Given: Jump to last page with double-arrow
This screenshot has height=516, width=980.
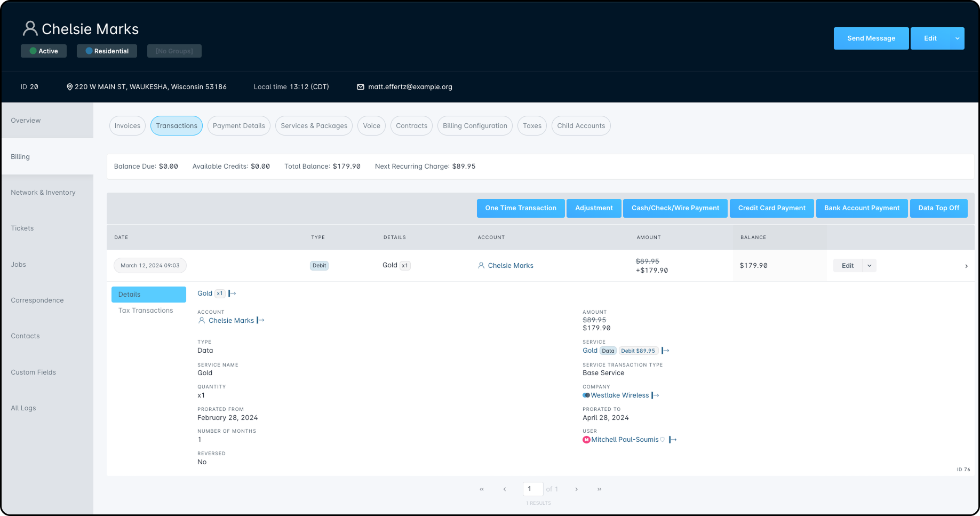Looking at the screenshot, I should 599,489.
